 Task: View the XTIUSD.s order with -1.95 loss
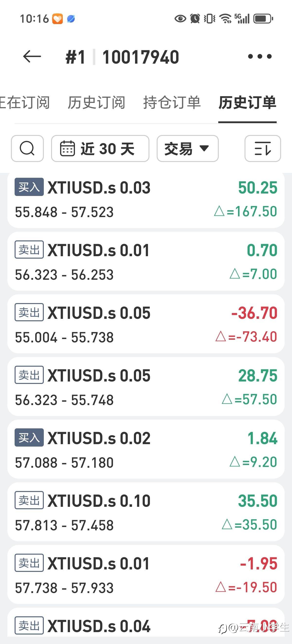[146, 575]
